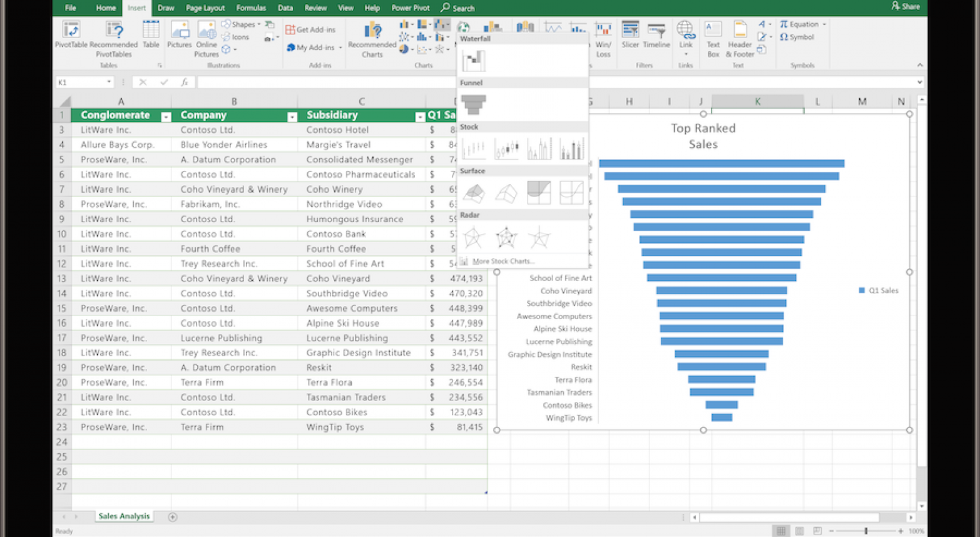Select the Top Ranked Sales chart title

point(703,136)
